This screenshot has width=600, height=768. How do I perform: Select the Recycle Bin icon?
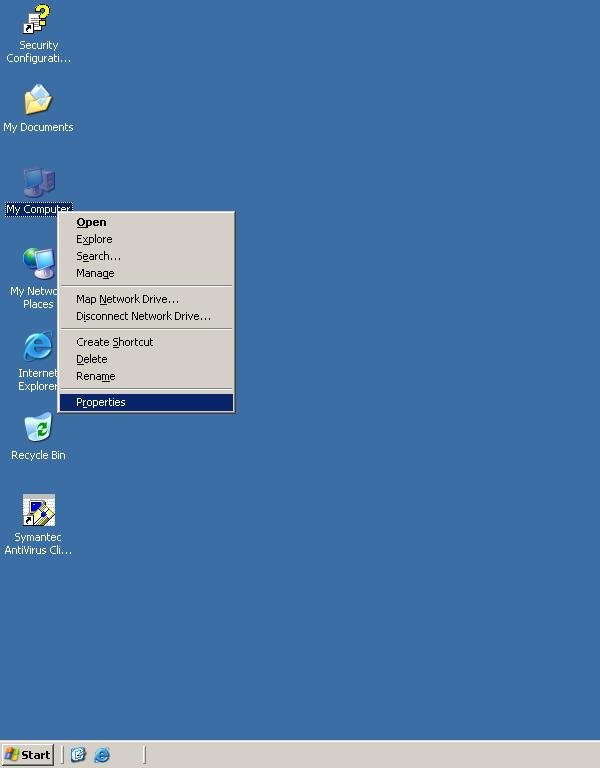pyautogui.click(x=38, y=427)
